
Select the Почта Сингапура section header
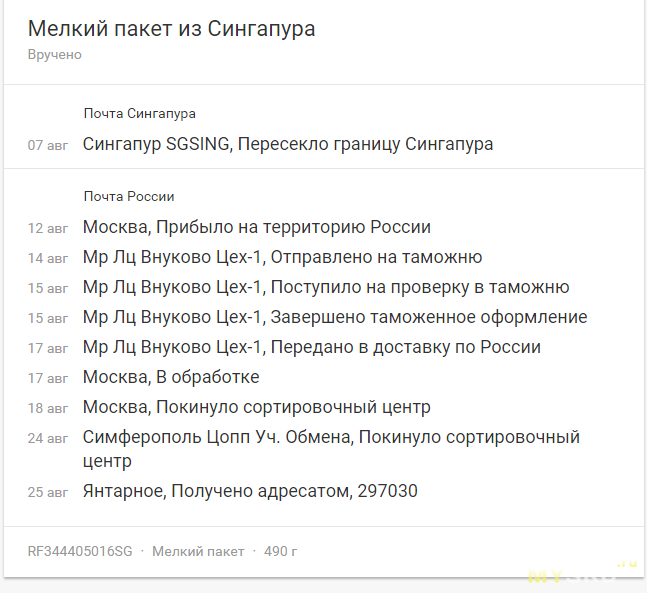[139, 113]
